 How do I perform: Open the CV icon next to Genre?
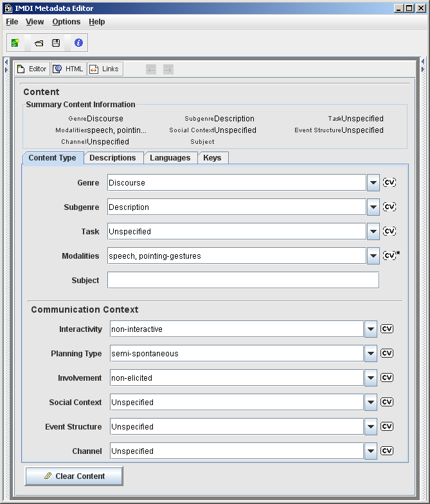(389, 182)
